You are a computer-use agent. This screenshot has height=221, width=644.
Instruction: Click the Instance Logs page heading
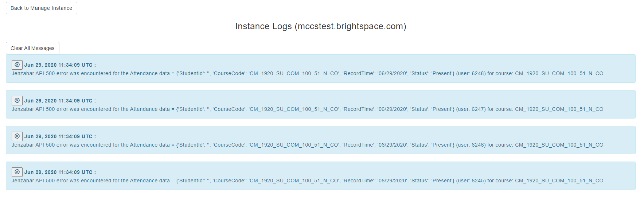(321, 26)
